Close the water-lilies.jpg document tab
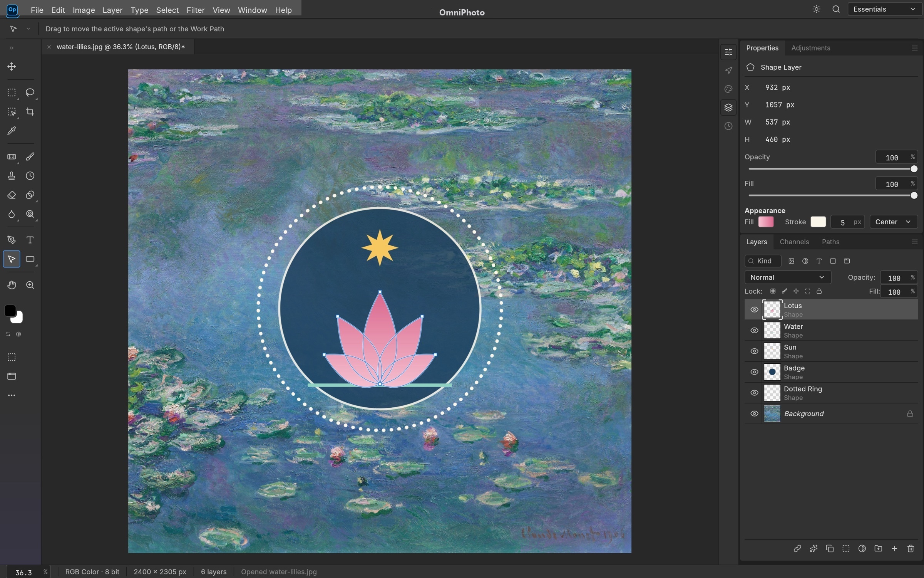The image size is (924, 578). pos(49,47)
